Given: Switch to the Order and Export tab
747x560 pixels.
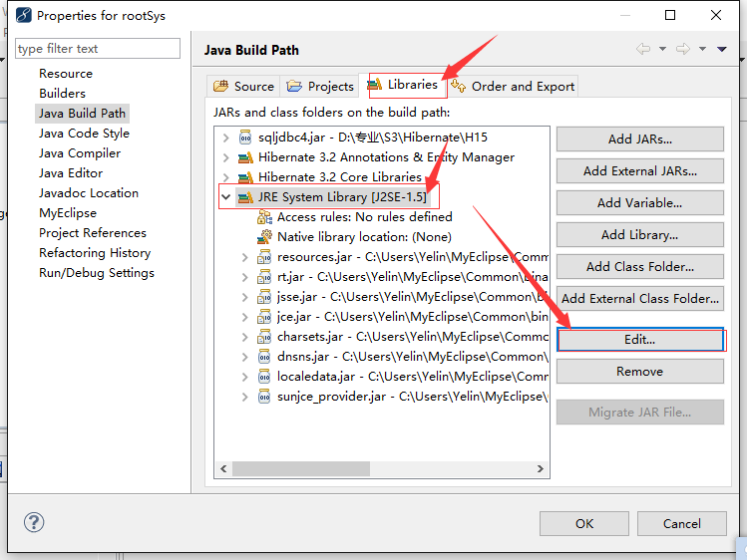Looking at the screenshot, I should 513,86.
